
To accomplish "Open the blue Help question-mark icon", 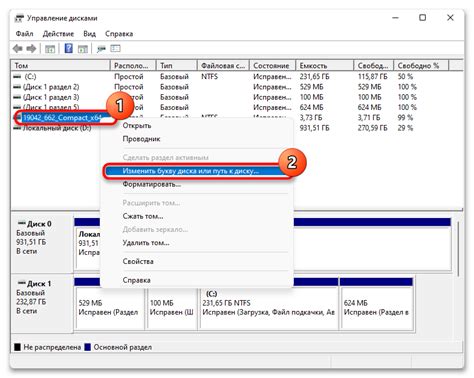I will pyautogui.click(x=69, y=48).
